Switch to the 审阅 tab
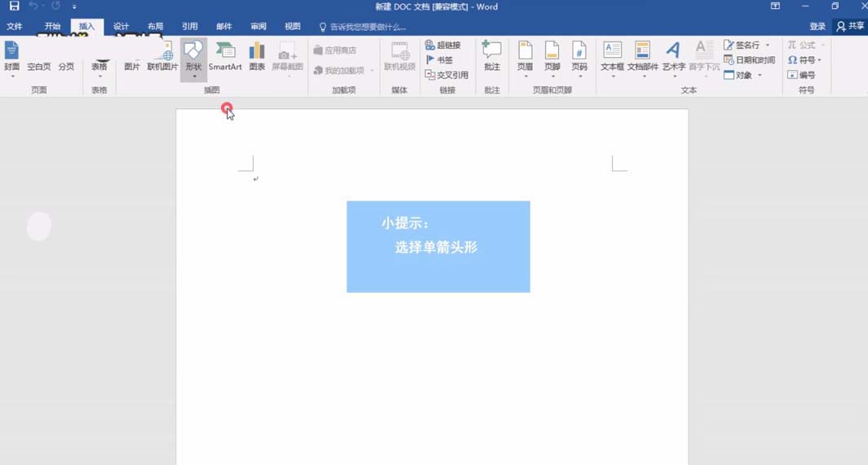This screenshot has height=465, width=868. coord(259,27)
